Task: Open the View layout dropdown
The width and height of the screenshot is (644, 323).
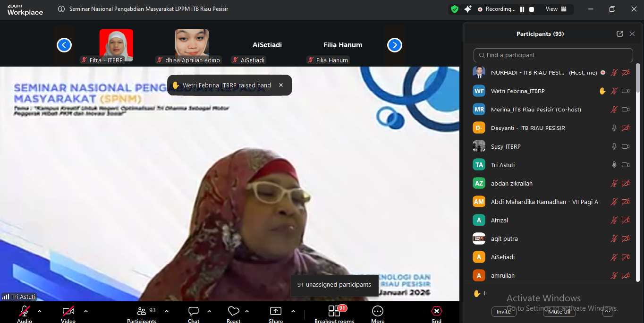Action: coord(555,9)
